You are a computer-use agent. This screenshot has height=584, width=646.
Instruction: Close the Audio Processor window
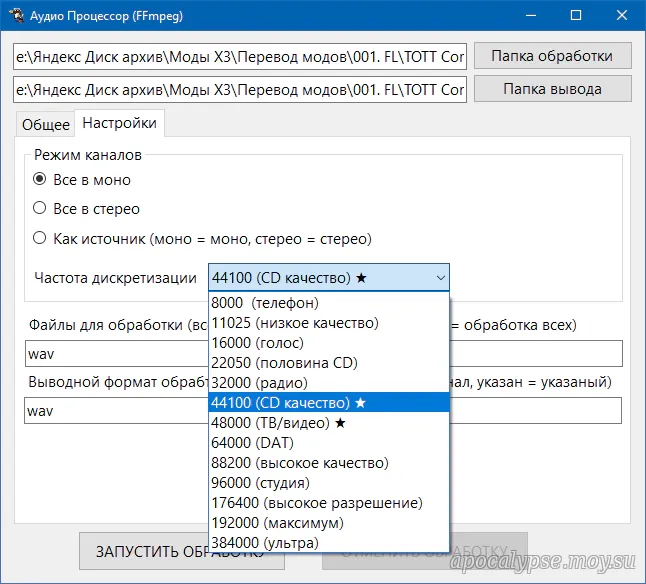pyautogui.click(x=622, y=16)
